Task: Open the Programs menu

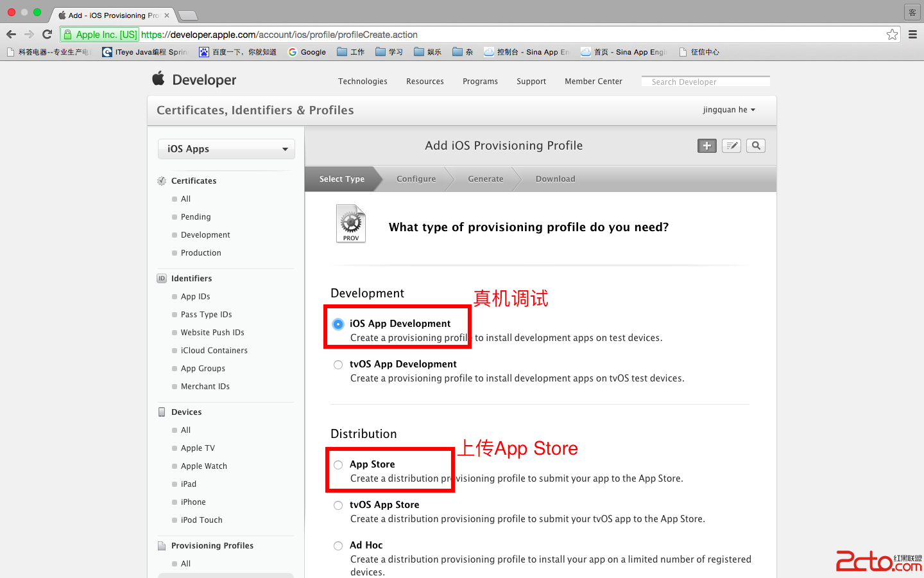Action: (x=481, y=82)
